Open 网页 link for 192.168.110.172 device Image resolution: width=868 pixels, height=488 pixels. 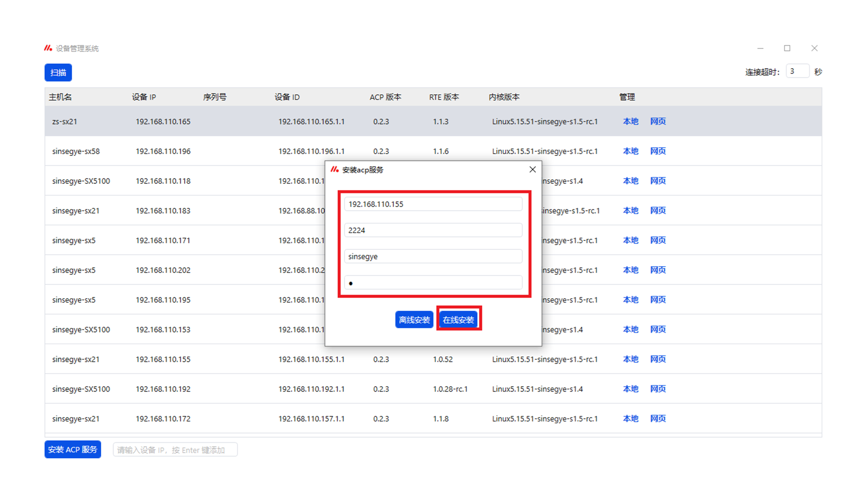(658, 418)
